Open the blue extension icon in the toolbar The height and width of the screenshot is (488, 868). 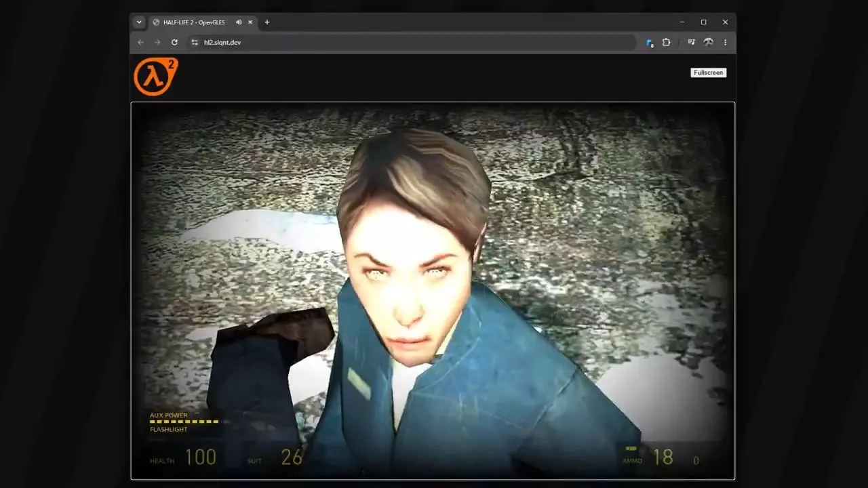tap(650, 42)
